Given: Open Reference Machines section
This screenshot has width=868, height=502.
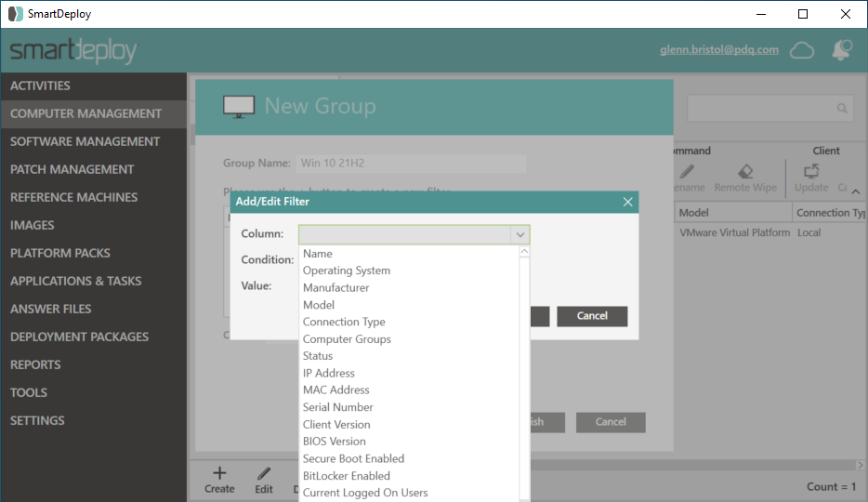Looking at the screenshot, I should 94,198.
